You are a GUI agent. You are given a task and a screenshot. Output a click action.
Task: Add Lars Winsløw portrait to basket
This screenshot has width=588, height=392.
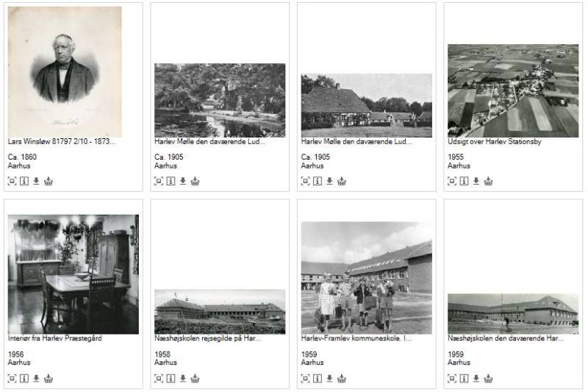(48, 181)
